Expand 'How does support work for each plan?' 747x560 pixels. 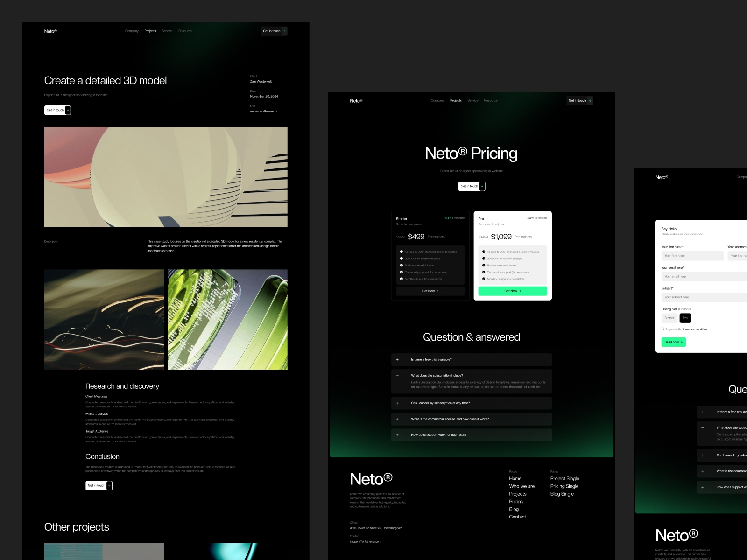click(x=396, y=434)
